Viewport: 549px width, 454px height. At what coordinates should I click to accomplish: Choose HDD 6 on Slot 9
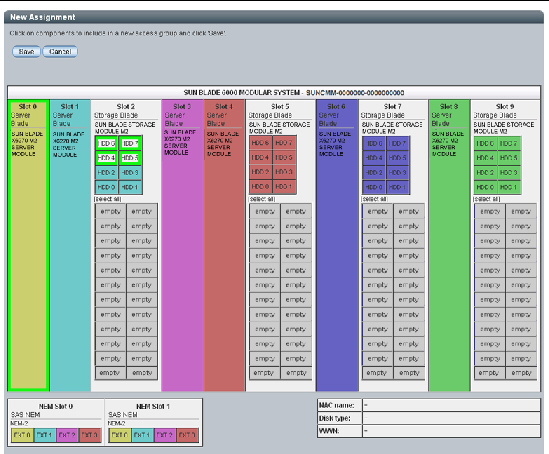[486, 144]
